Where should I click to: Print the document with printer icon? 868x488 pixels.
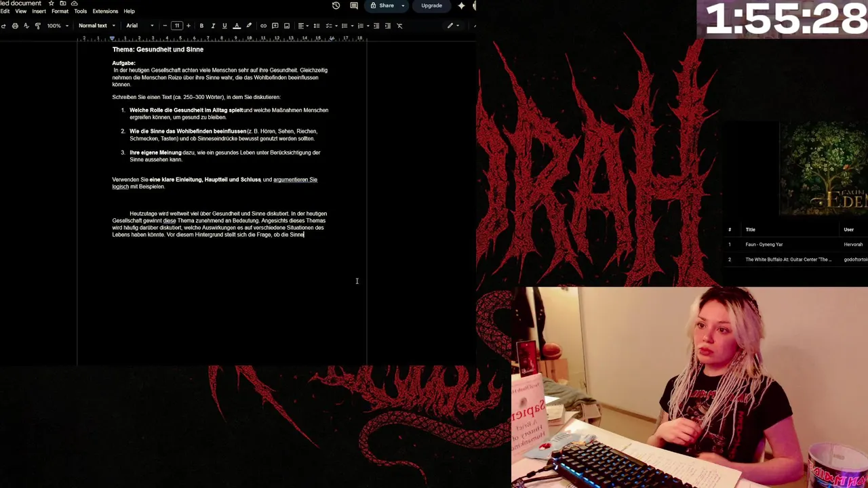click(x=15, y=26)
